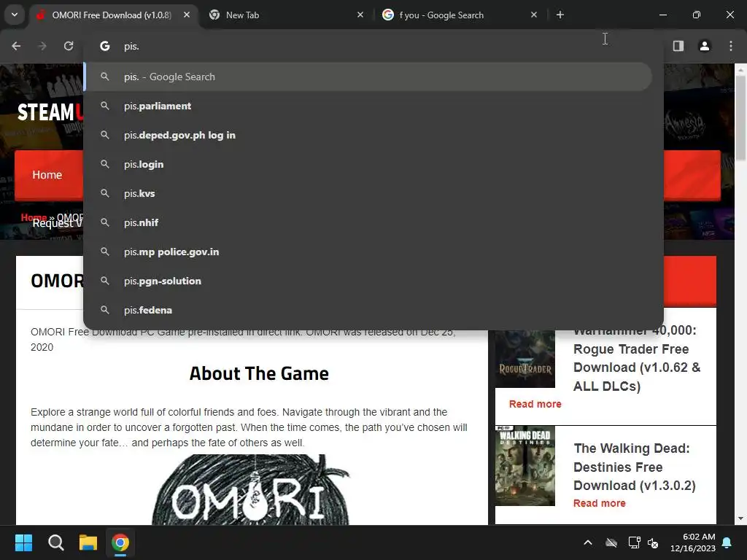The image size is (747, 560).
Task: Click the muted volume tray icon
Action: [x=653, y=542]
